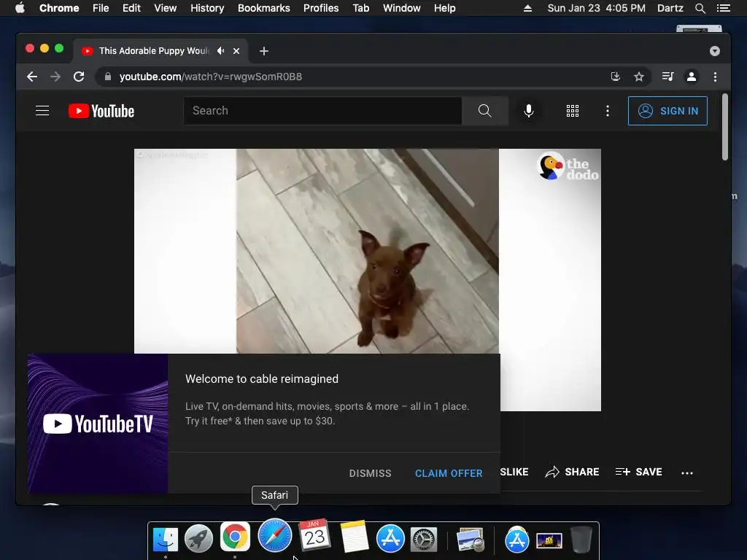Open Finder from the Dock
The image size is (747, 560).
(166, 539)
